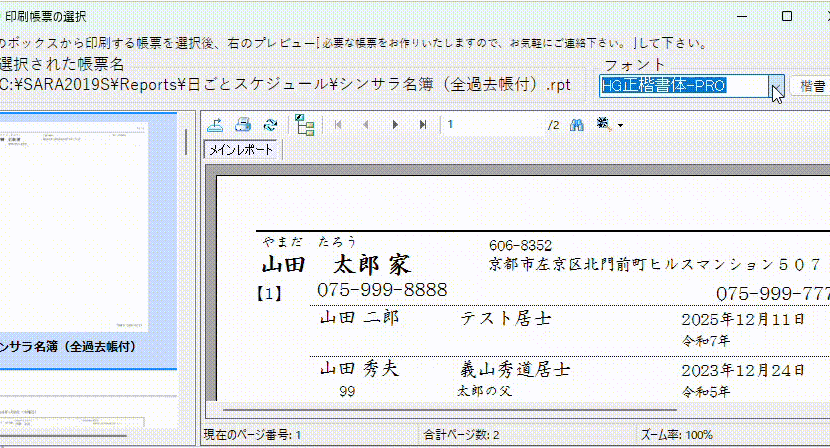Click the binoculars Find Text icon
Viewport: 830px width, 448px height.
[576, 125]
